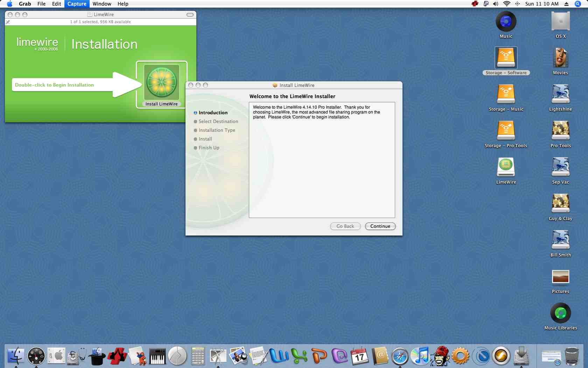588x368 pixels.
Task: Open iCal from the Dock
Action: click(x=360, y=356)
